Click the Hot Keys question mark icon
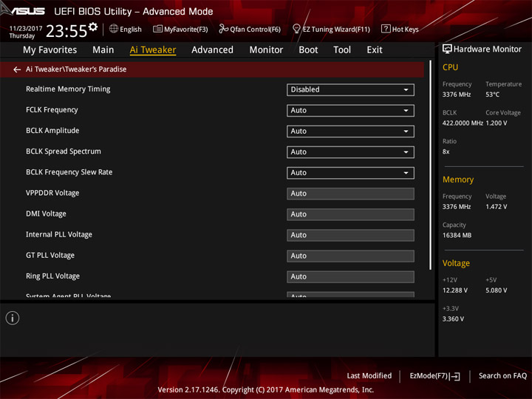Screen dimensions: 532x399 [x=386, y=29]
